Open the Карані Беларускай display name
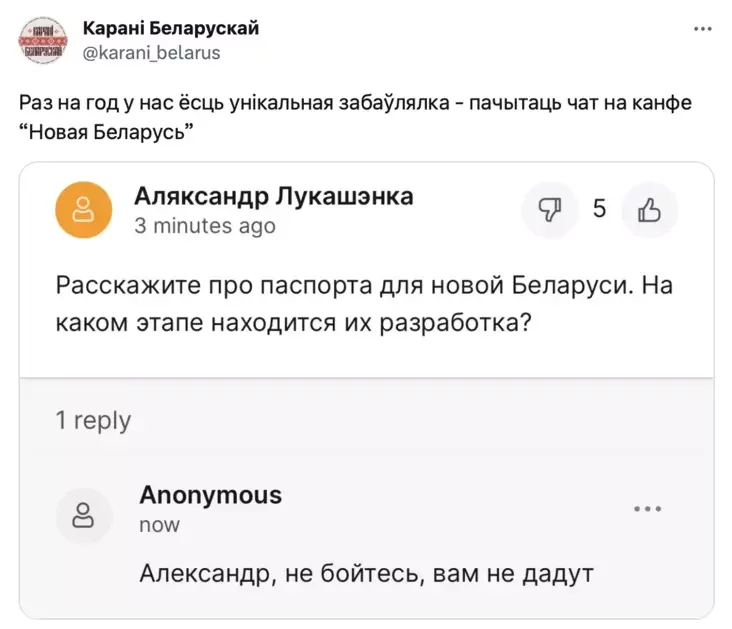The width and height of the screenshot is (732, 629). pos(170,28)
